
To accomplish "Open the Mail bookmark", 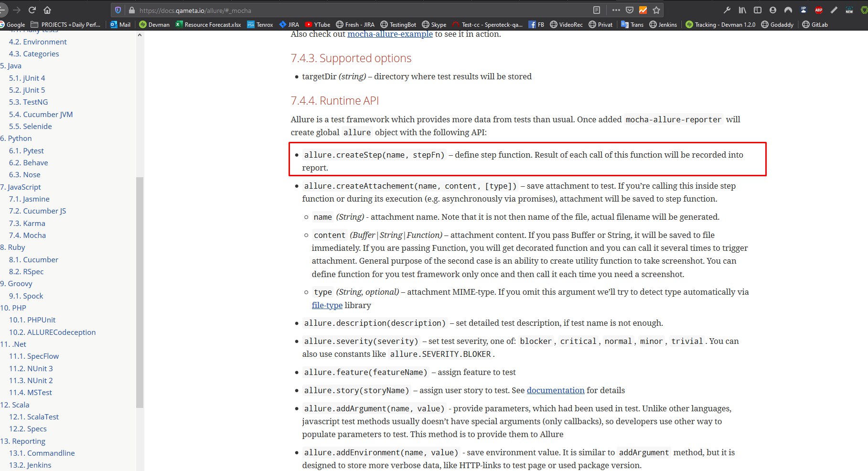I will pos(120,24).
